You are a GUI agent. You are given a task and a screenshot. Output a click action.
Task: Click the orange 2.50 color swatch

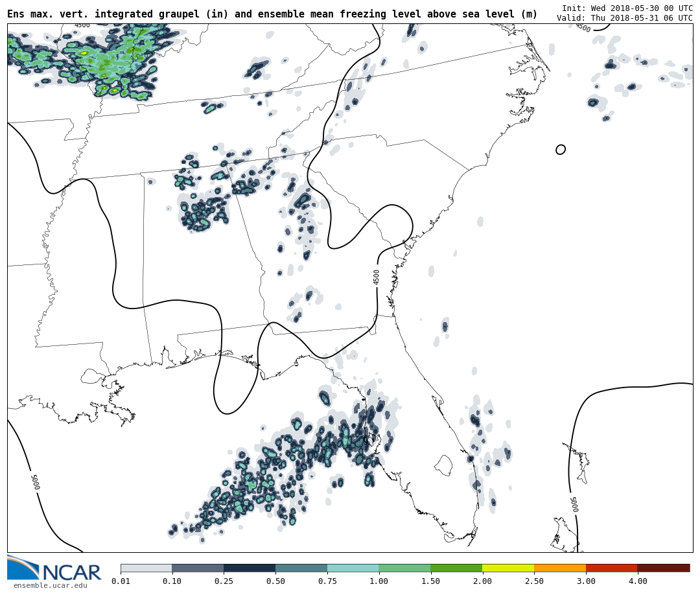pyautogui.click(x=560, y=568)
